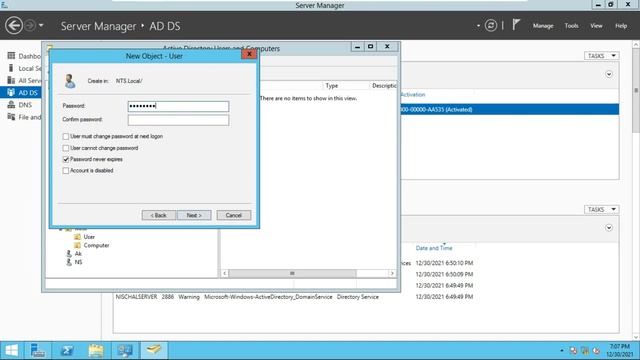Click the Windows Start button

click(x=11, y=351)
